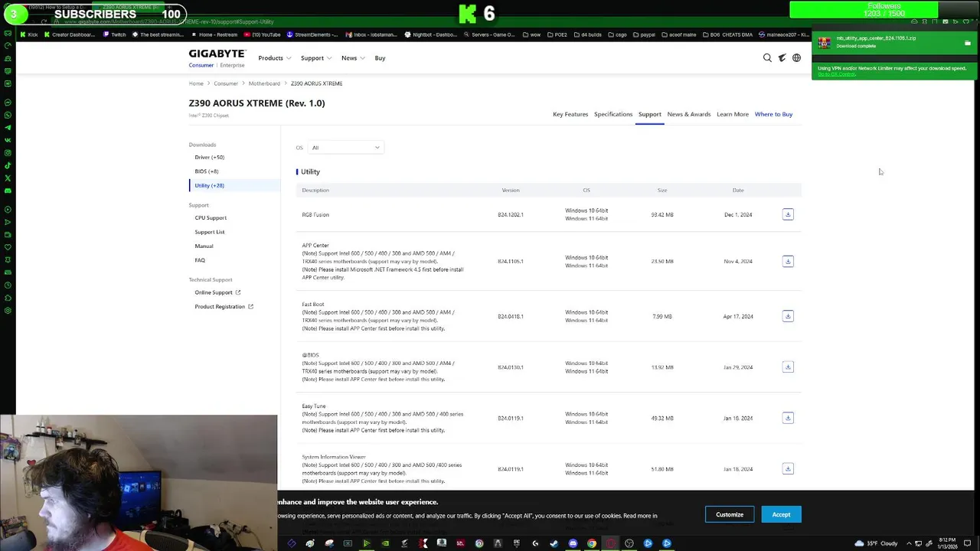Download the Easy Tune utility
Image resolution: width=980 pixels, height=551 pixels.
tap(788, 418)
